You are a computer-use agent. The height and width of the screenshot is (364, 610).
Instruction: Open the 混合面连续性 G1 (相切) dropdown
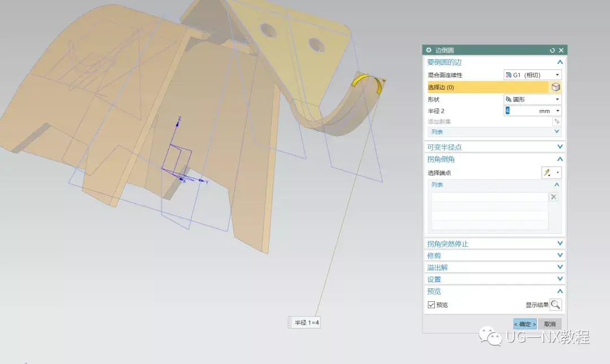click(533, 75)
